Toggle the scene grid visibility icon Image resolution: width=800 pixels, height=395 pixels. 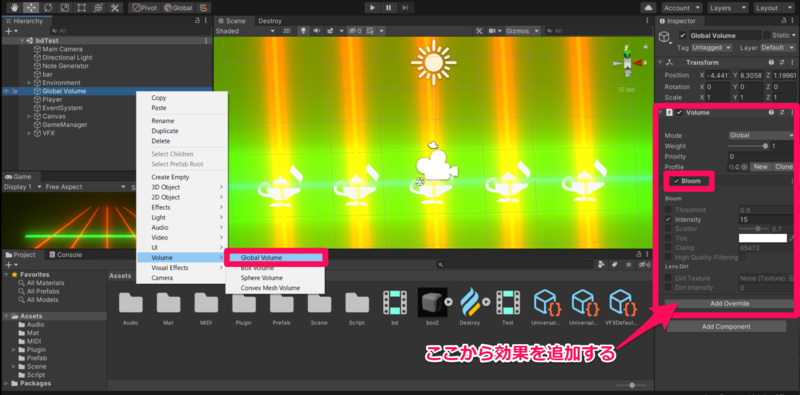(x=370, y=31)
